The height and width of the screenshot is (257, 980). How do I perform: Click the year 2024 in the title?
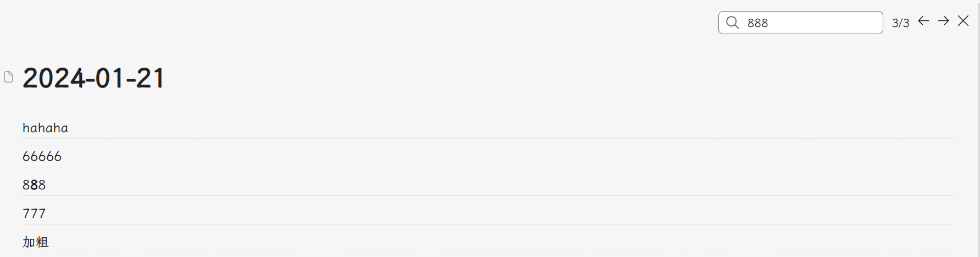pos(54,78)
